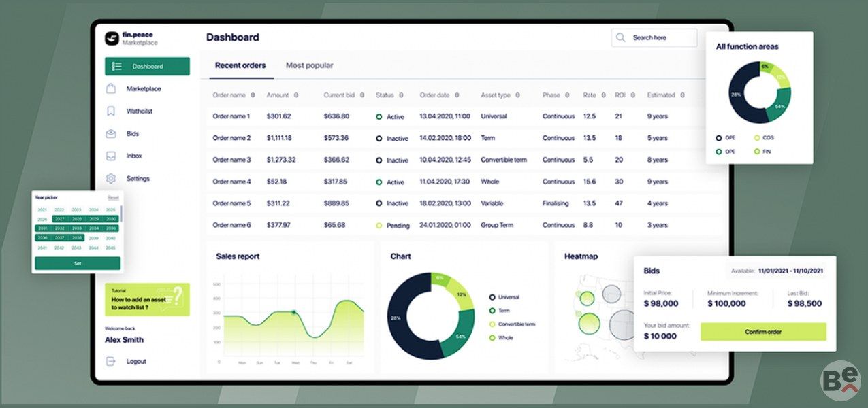Open the tutorial card about watch list
This screenshot has height=408, width=868.
coord(147,300)
